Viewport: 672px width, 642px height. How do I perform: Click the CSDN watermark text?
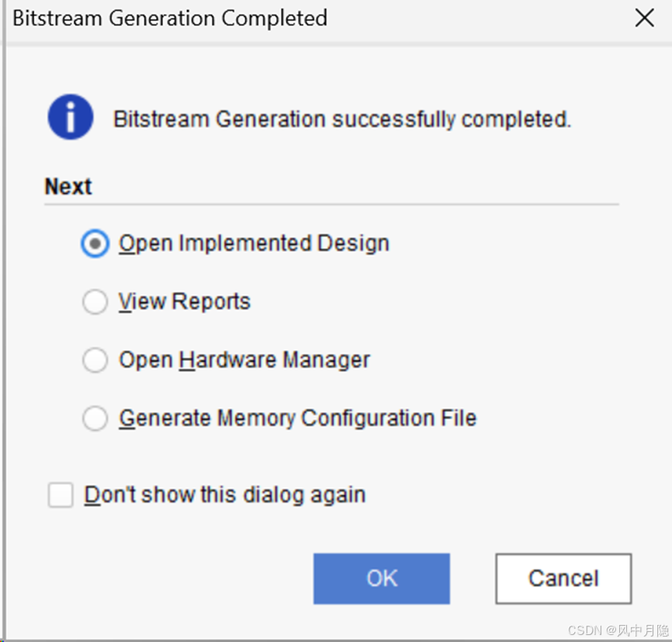coord(618,630)
